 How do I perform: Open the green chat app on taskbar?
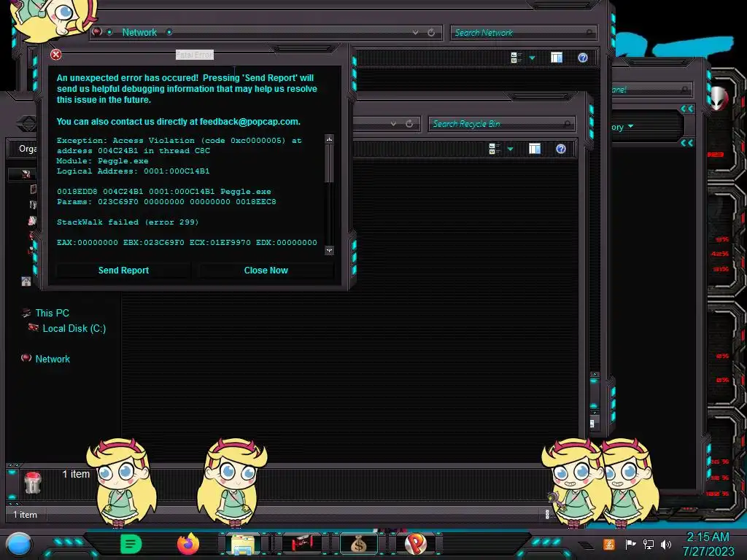pos(131,544)
